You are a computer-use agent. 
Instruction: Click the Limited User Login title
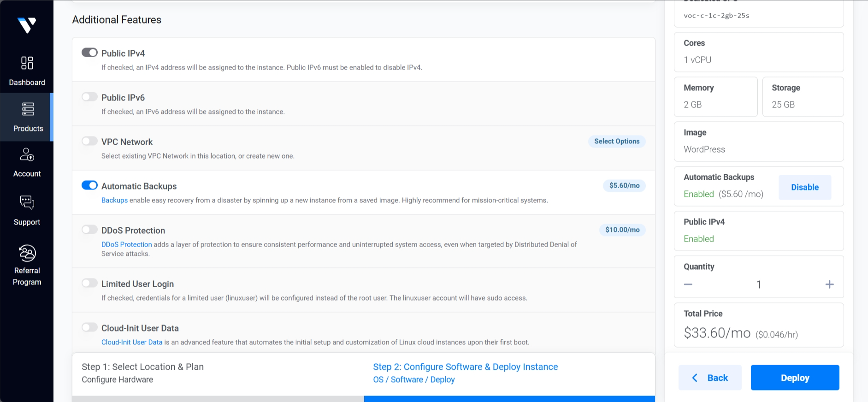tap(137, 284)
